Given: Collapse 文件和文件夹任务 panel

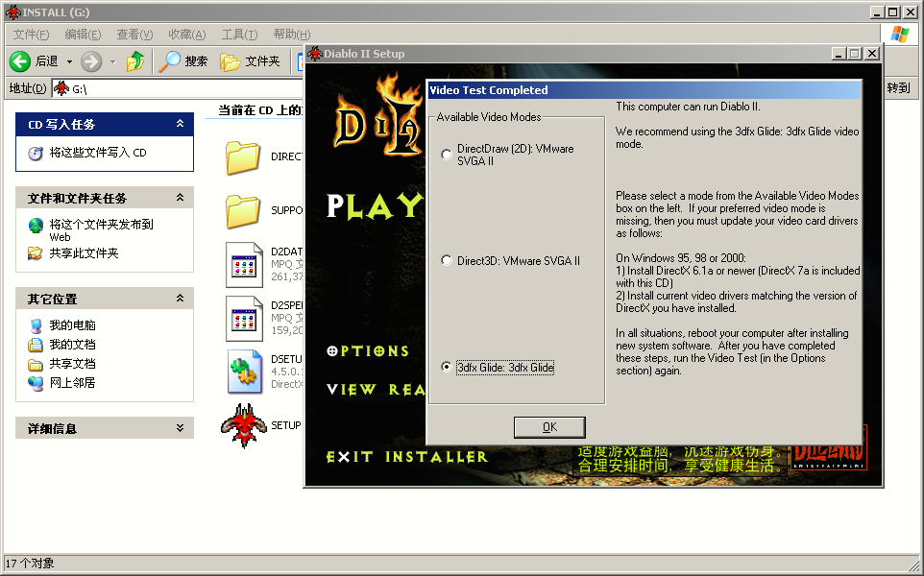Looking at the screenshot, I should click(x=180, y=198).
